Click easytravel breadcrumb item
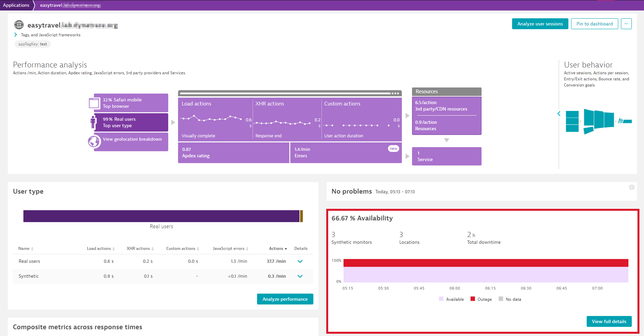 70,5
